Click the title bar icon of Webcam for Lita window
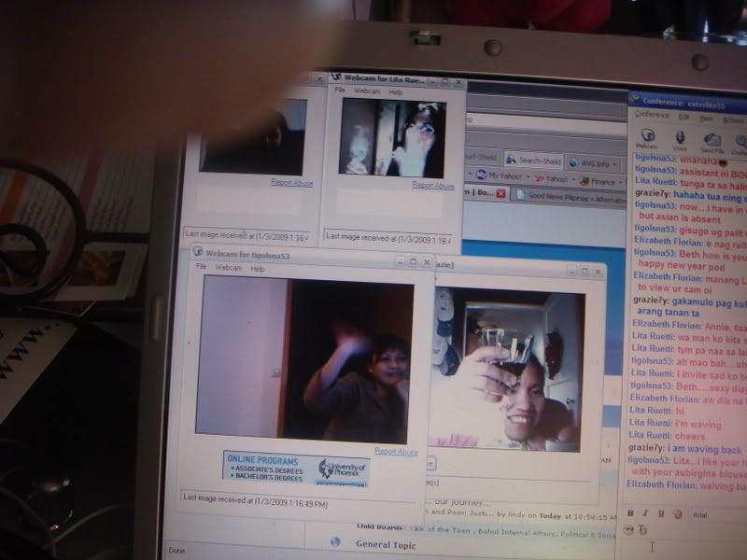This screenshot has width=747, height=560. 336,77
